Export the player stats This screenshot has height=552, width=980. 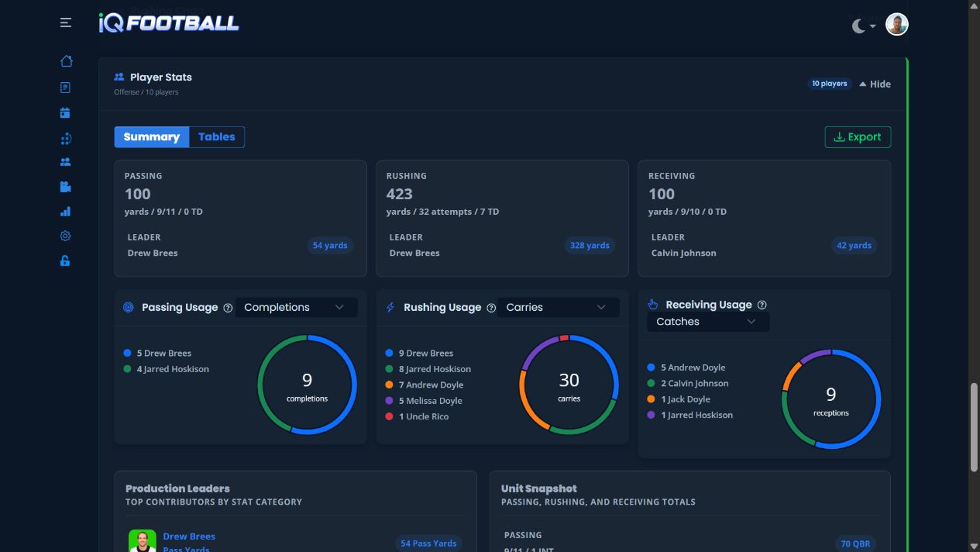coord(858,137)
